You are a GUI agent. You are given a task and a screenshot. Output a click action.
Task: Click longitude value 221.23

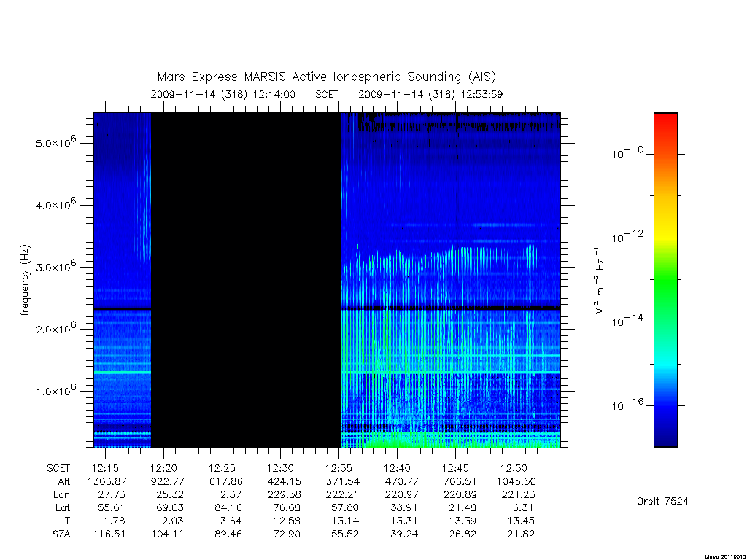(x=518, y=495)
